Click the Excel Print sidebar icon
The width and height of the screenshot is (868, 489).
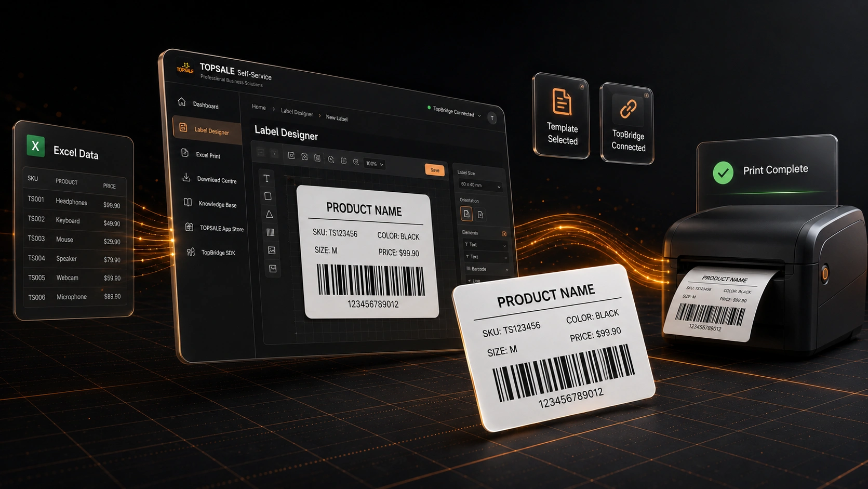pos(184,153)
